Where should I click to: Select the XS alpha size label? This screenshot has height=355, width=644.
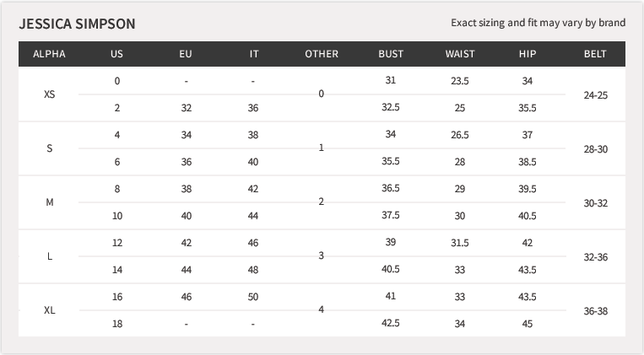click(x=49, y=94)
